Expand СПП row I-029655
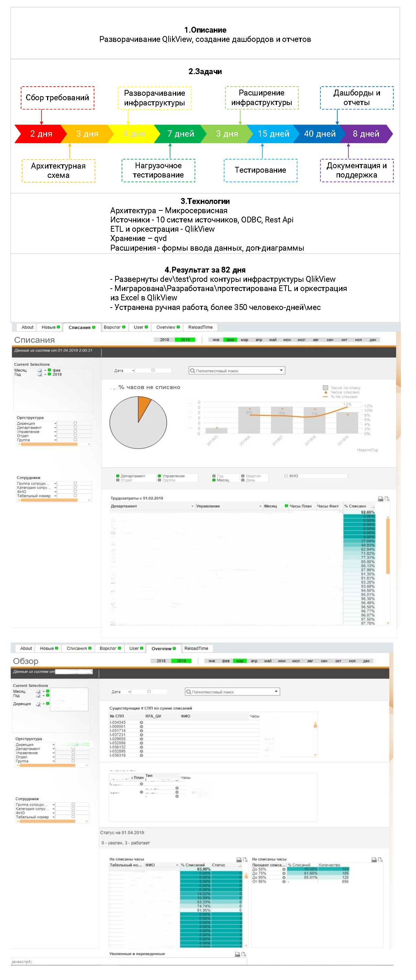Viewport: 416px width, 980px height. pyautogui.click(x=141, y=739)
